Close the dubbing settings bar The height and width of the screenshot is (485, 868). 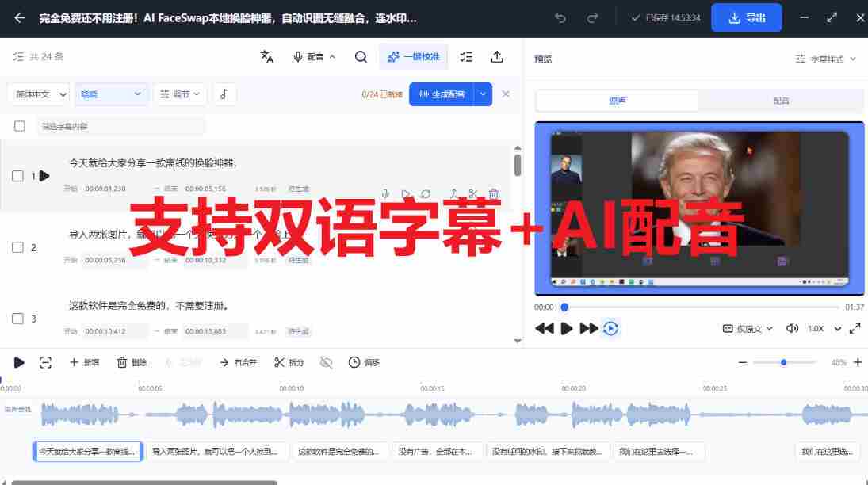(506, 94)
